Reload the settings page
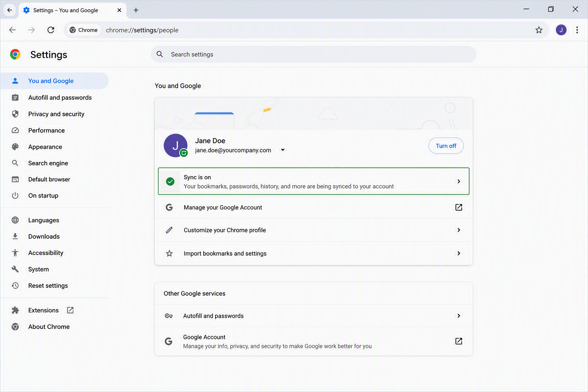The height and width of the screenshot is (392, 588). (51, 30)
